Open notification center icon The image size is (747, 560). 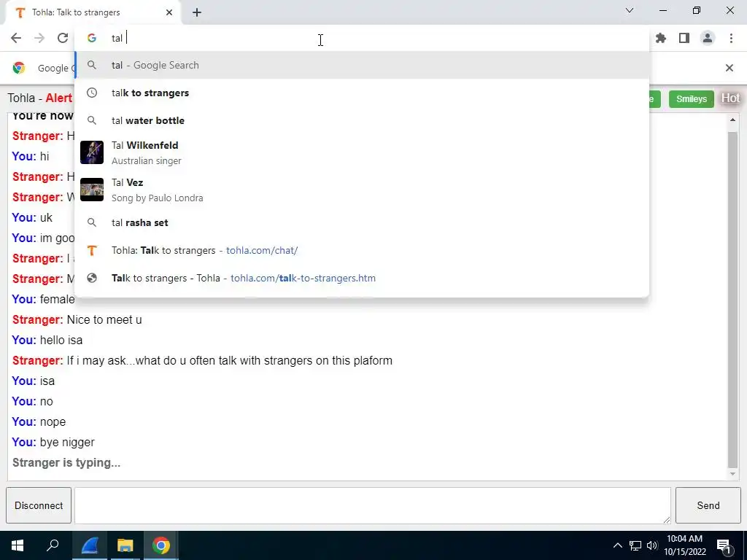[x=724, y=546]
